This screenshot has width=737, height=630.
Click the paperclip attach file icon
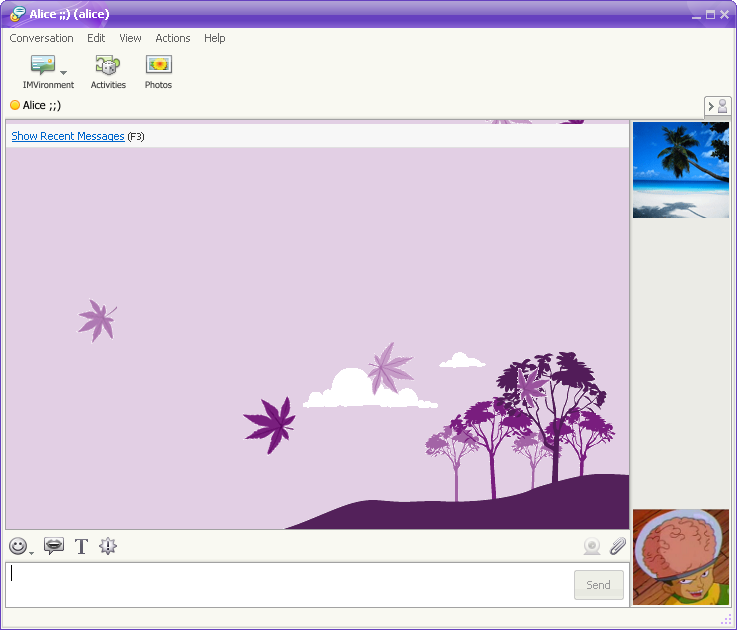click(618, 546)
